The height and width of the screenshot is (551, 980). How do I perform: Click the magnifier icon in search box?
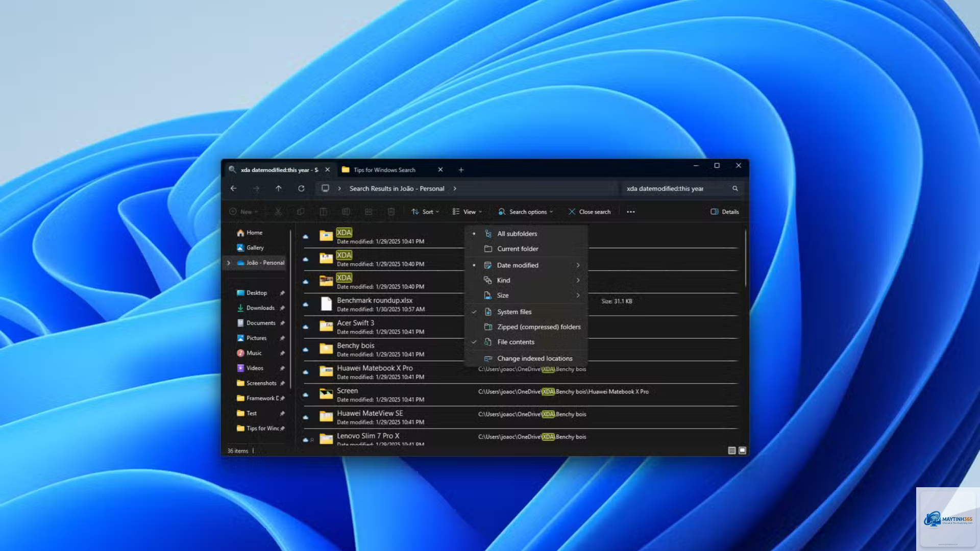click(735, 188)
